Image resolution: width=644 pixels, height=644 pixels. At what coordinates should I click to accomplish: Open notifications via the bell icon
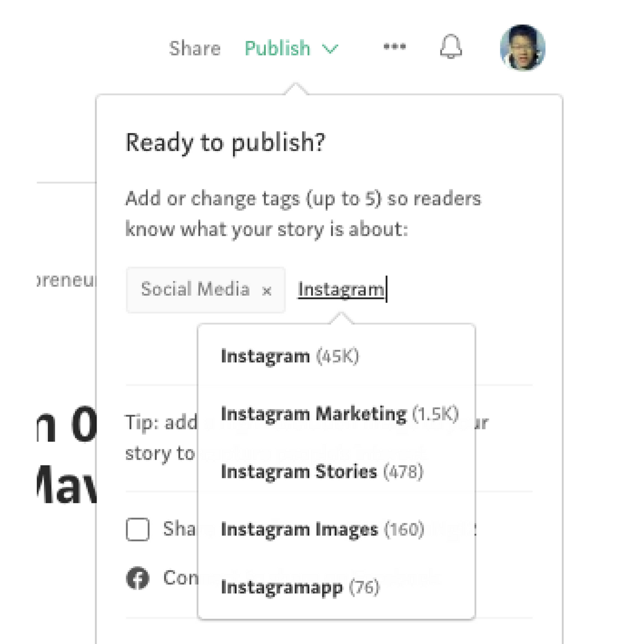(451, 47)
